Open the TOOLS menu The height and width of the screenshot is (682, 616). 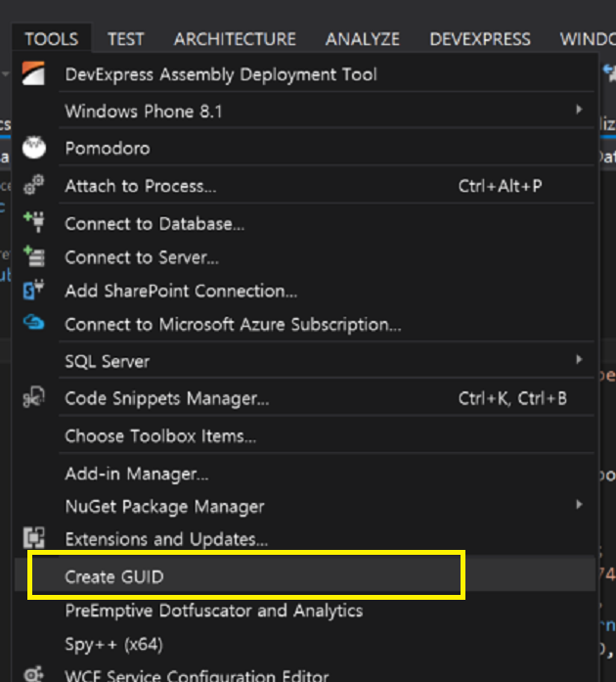pyautogui.click(x=51, y=39)
